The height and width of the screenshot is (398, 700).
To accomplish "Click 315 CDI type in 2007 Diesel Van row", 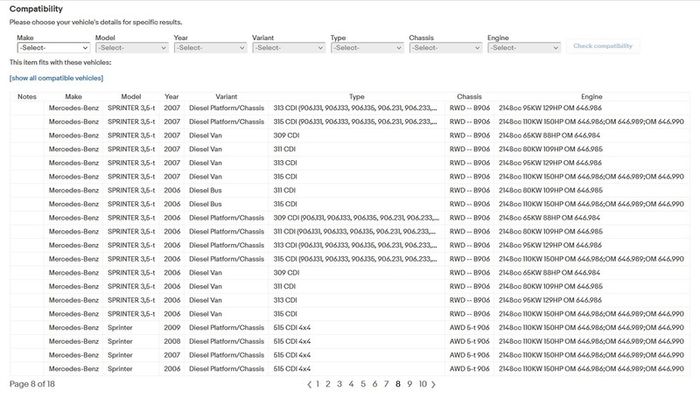I will coord(285,177).
